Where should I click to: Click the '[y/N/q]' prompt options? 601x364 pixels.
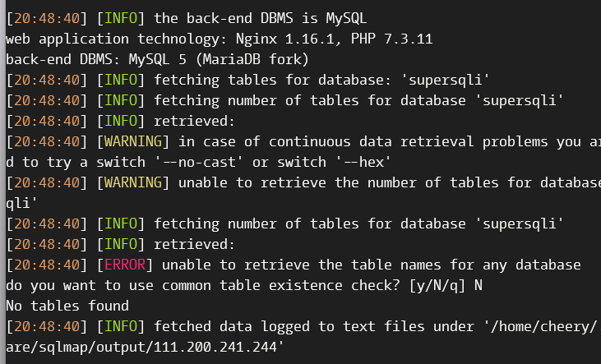[437, 285]
